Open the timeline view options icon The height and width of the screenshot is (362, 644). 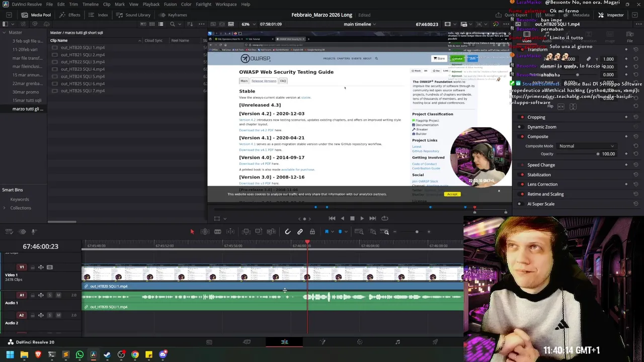[x=9, y=232]
